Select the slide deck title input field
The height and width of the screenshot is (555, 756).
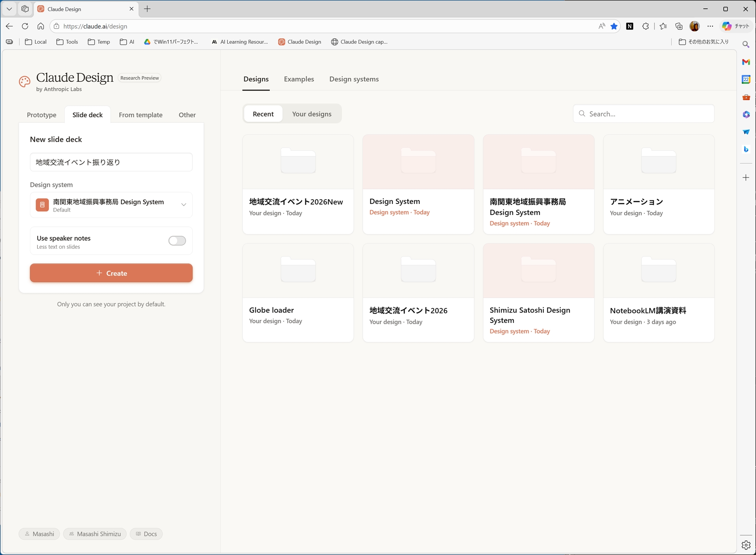pyautogui.click(x=111, y=162)
